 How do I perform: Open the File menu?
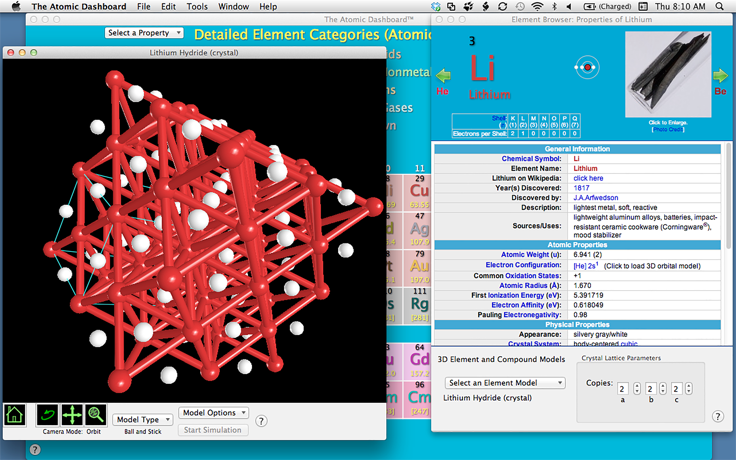(144, 6)
